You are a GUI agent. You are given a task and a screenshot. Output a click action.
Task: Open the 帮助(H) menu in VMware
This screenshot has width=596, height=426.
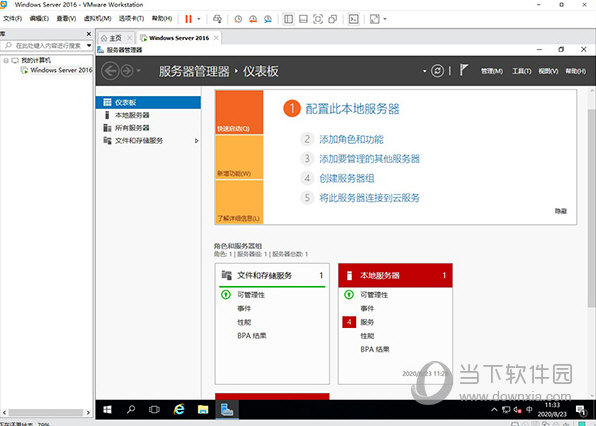coord(162,18)
